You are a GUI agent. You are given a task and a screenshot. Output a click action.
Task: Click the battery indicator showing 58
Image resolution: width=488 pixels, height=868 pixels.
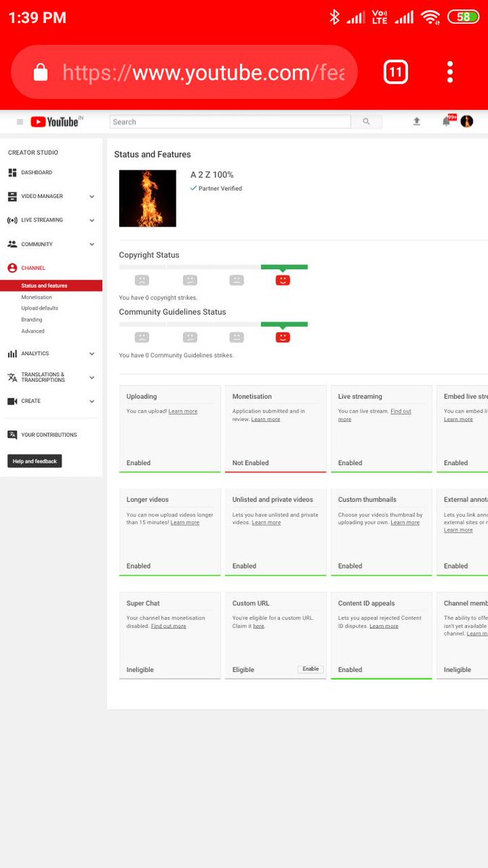point(463,17)
